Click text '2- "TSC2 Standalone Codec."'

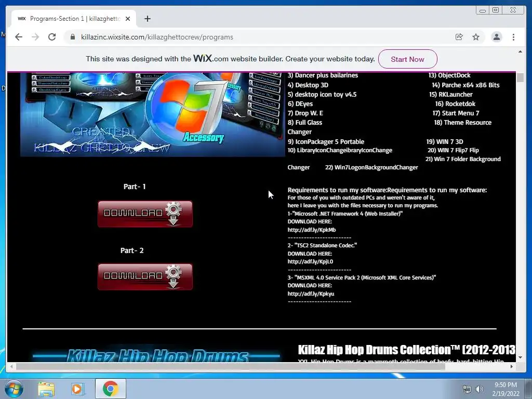(x=322, y=245)
